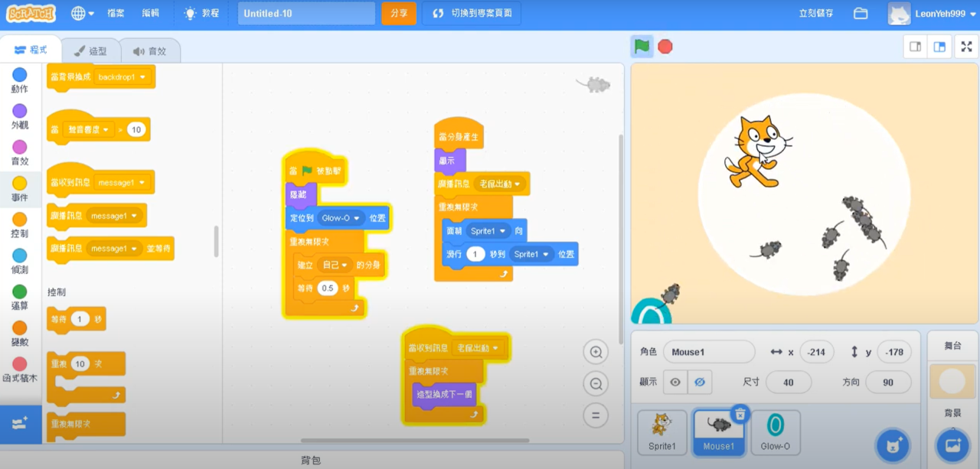This screenshot has width=980, height=469.
Task: Open the 編輯 edit menu
Action: 151,13
